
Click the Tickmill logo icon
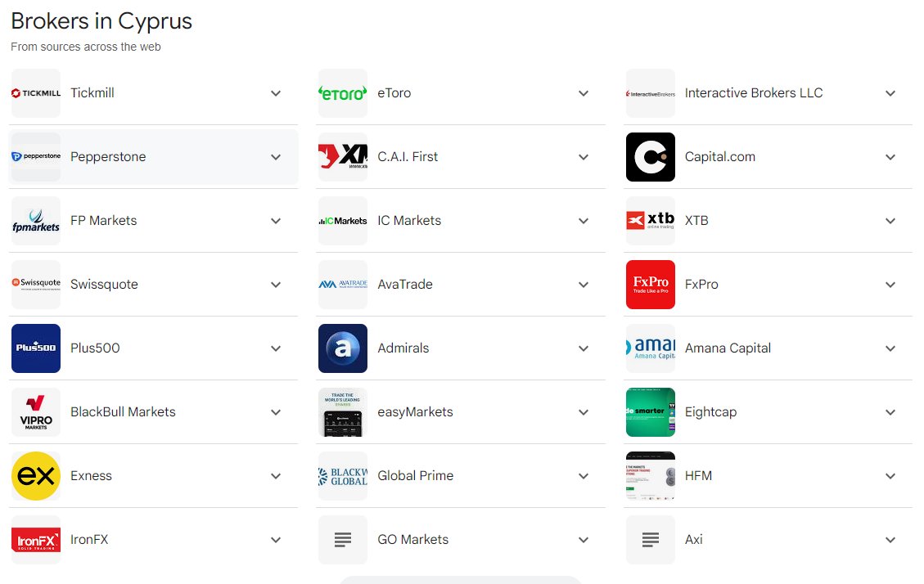(36, 93)
